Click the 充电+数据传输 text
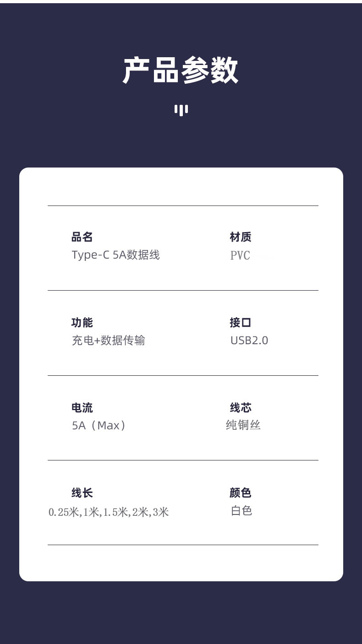Image resolution: width=362 pixels, height=644 pixels. coord(108,341)
